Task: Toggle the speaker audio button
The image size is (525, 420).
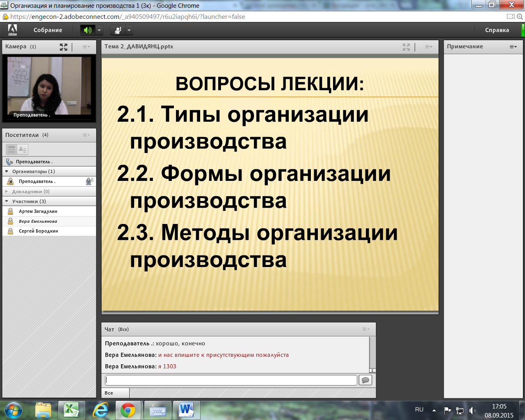Action: click(88, 30)
